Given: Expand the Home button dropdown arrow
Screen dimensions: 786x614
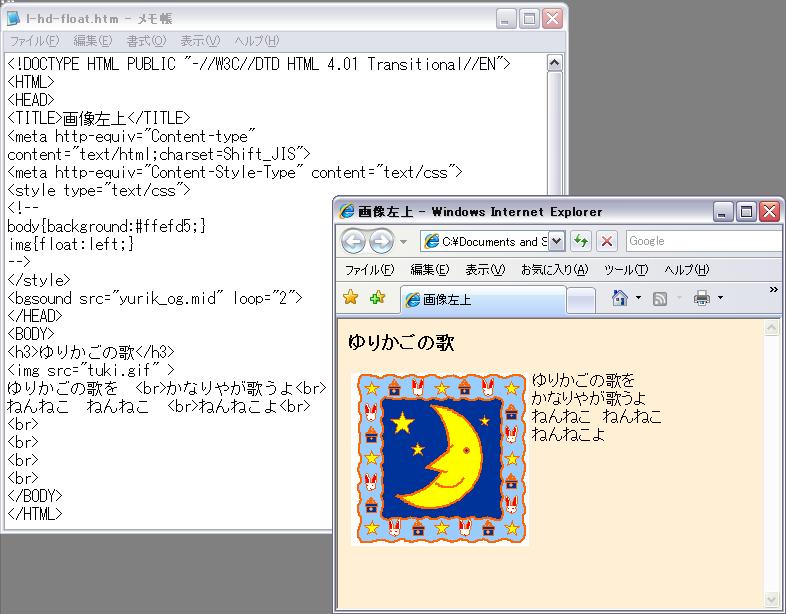Looking at the screenshot, I should click(x=638, y=298).
